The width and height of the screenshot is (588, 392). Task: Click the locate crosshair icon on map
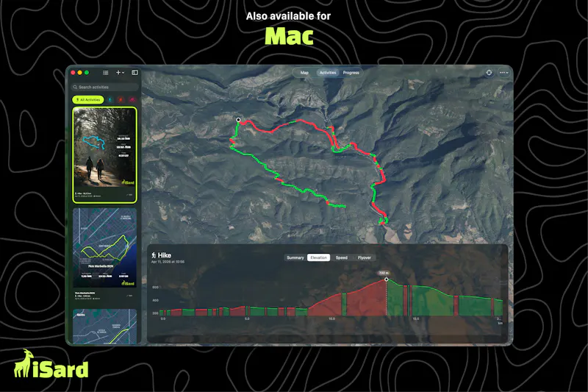point(489,73)
